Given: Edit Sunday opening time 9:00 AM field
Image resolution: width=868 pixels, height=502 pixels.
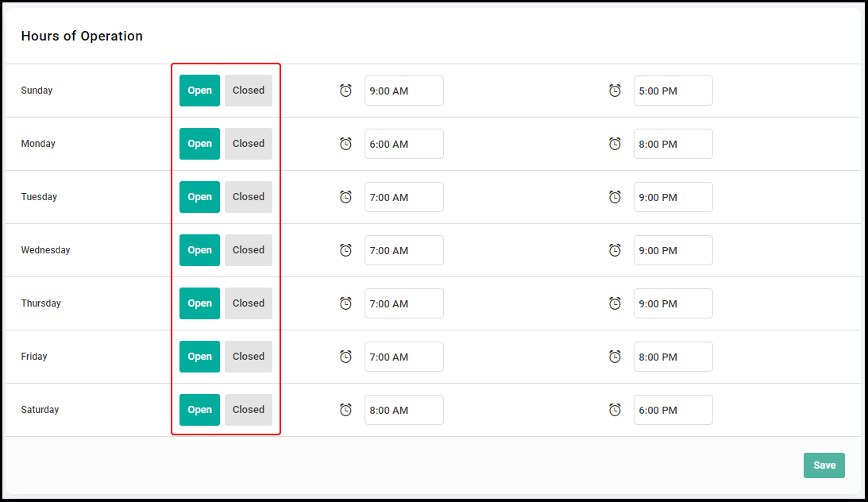Looking at the screenshot, I should point(404,91).
